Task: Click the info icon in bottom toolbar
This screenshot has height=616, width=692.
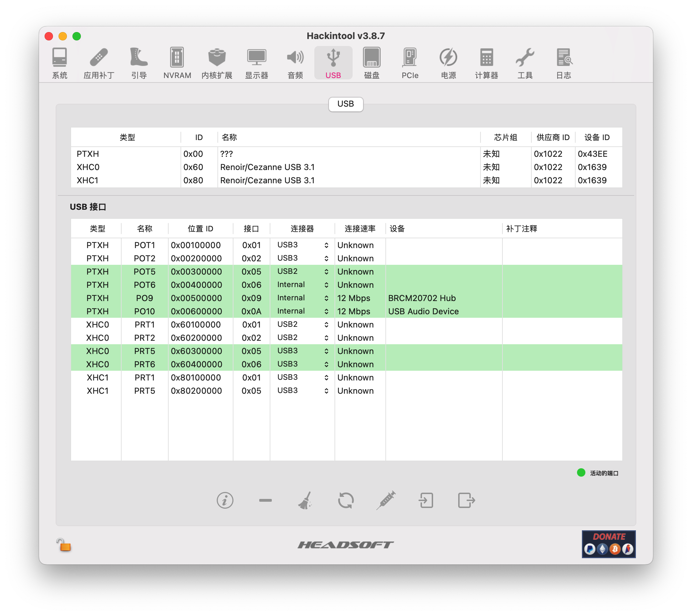Action: tap(225, 501)
